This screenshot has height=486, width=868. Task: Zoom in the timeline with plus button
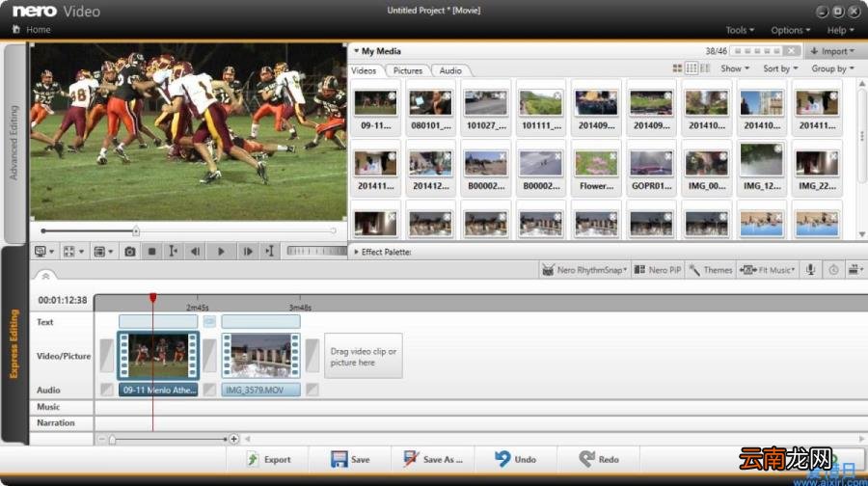pos(233,439)
